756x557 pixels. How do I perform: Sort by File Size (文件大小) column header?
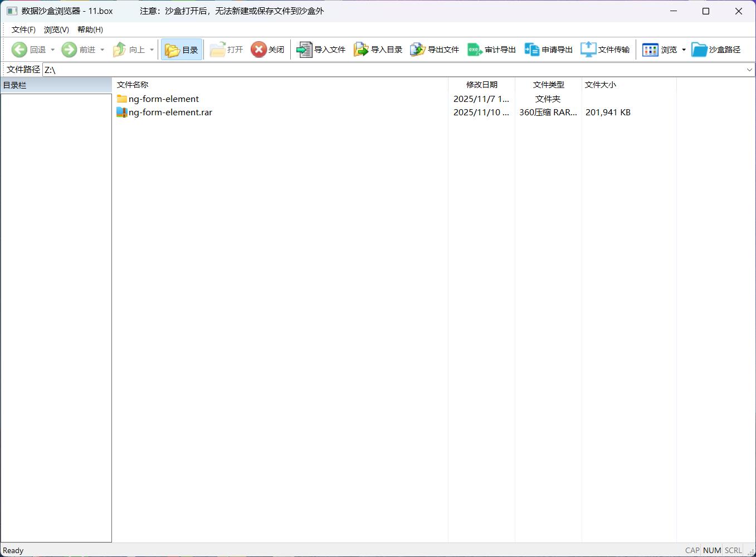[x=629, y=85]
